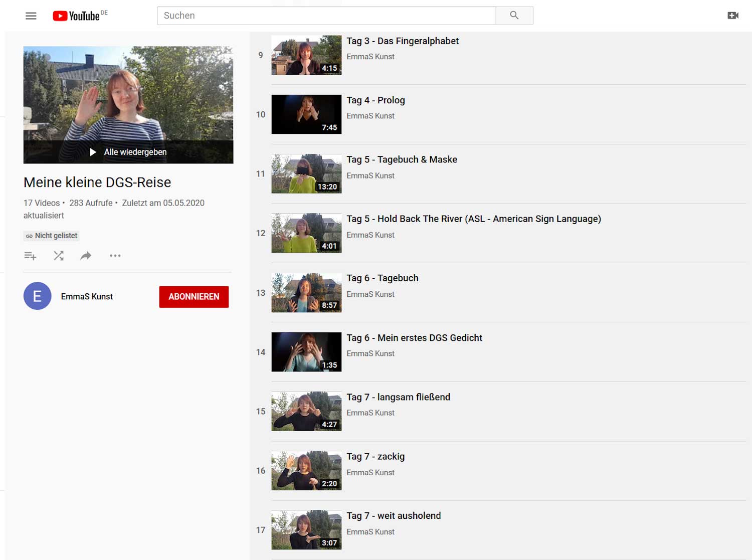Click title Tag 6 - Mein erstes DGS Gedicht
This screenshot has width=752, height=560.
[x=414, y=338]
